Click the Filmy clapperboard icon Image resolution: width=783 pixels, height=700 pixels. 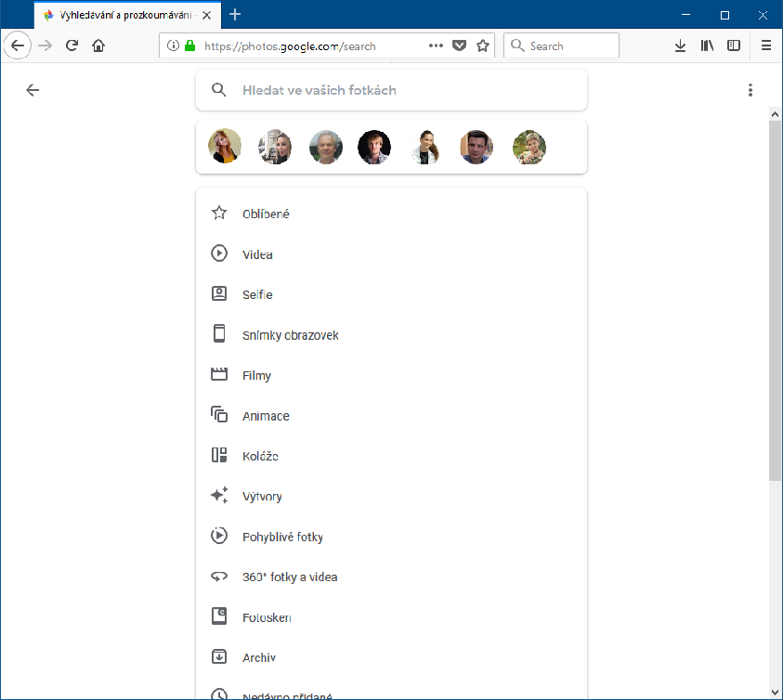(x=218, y=374)
